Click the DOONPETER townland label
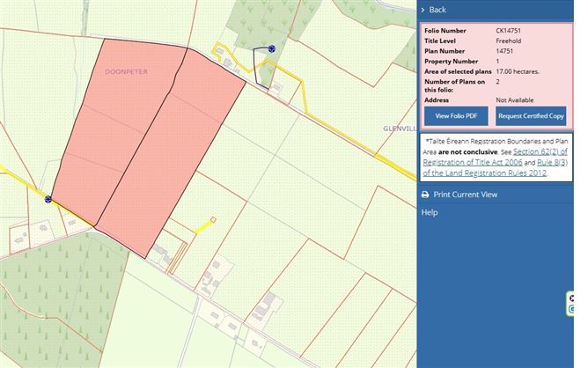 click(125, 70)
